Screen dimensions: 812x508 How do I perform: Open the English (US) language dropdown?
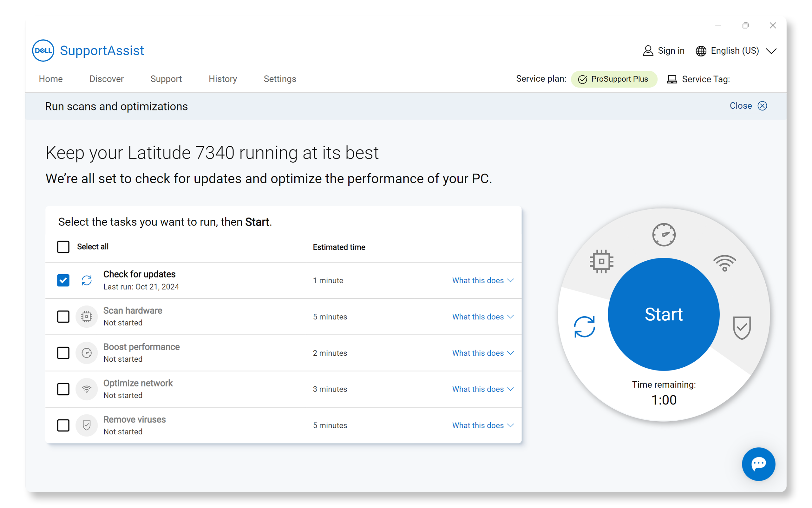point(736,51)
